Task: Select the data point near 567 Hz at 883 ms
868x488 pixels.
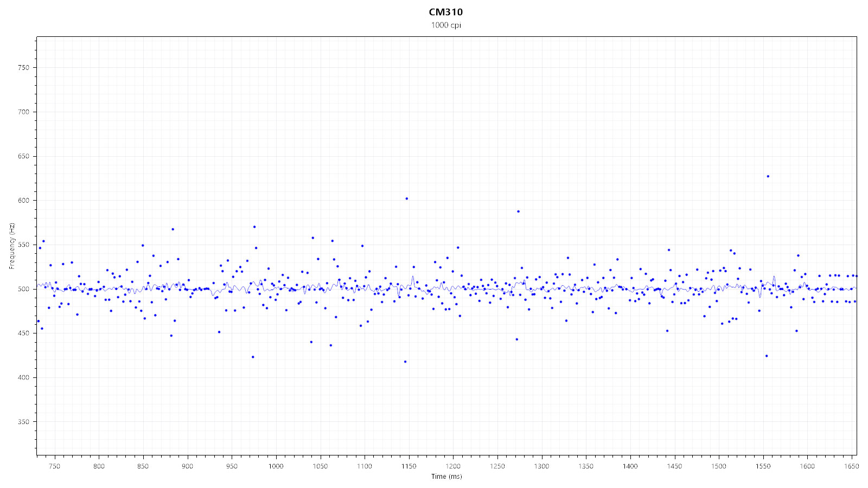Action: coord(173,229)
